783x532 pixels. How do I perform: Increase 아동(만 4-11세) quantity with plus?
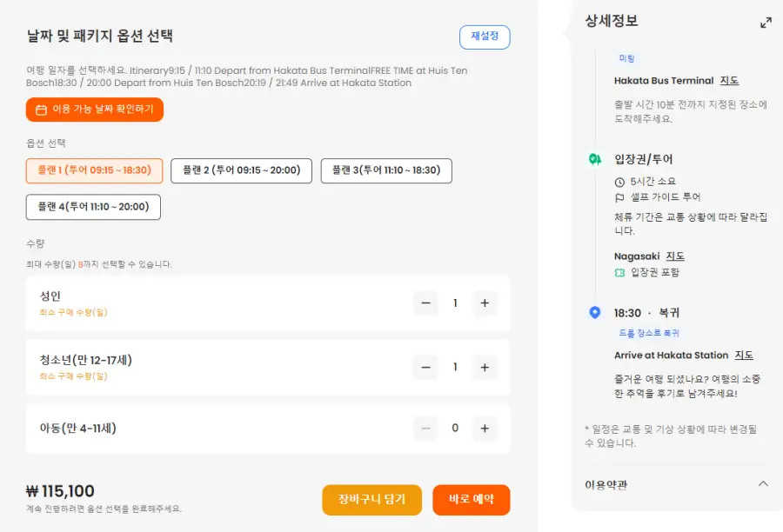pos(485,429)
